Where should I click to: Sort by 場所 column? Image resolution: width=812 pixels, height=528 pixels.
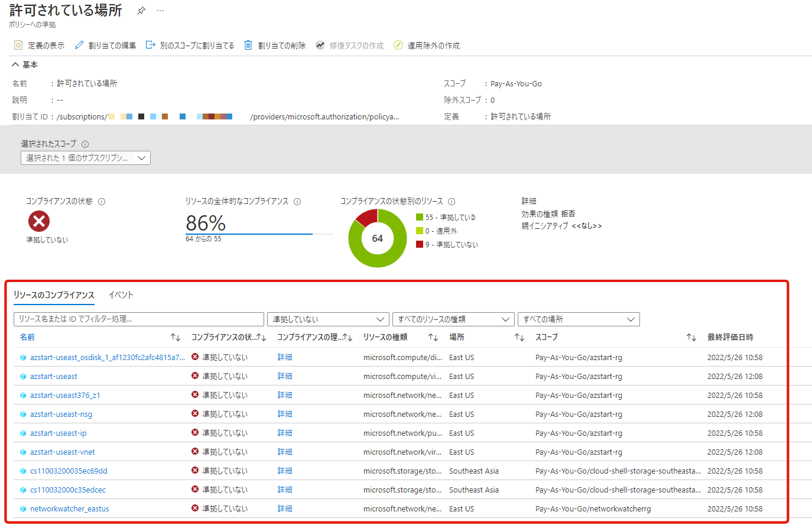(x=519, y=337)
